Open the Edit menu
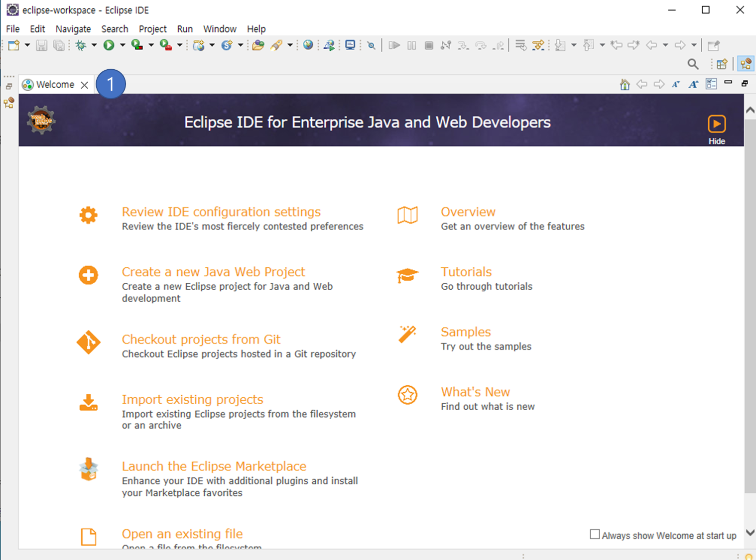The height and width of the screenshot is (560, 756). [37, 29]
